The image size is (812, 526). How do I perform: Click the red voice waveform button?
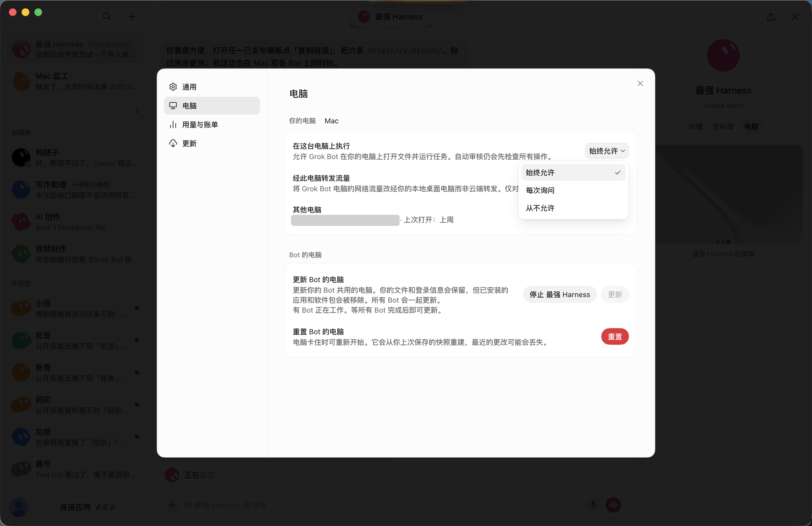(613, 505)
